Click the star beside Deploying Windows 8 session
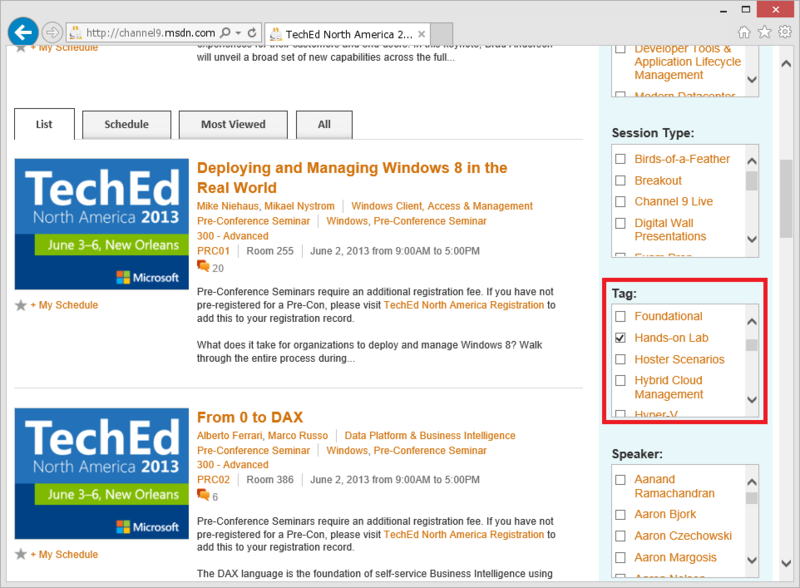Screen dimensions: 800x588 click(x=20, y=305)
